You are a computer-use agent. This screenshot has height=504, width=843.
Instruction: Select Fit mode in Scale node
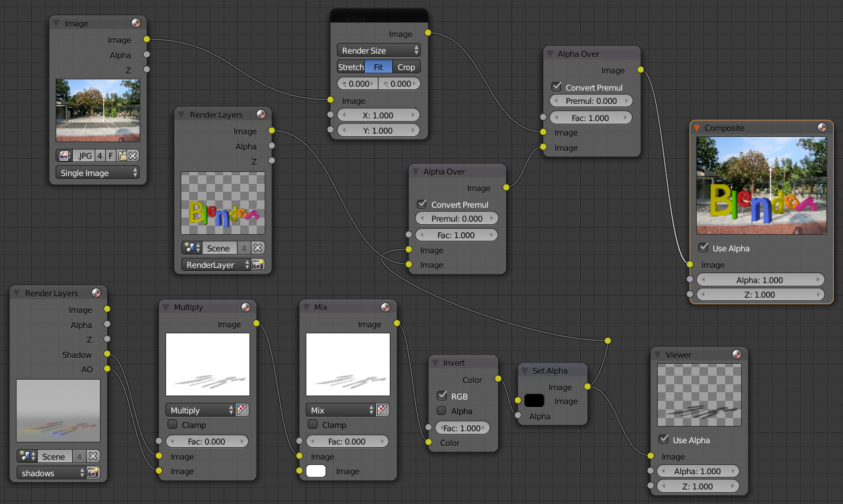378,67
